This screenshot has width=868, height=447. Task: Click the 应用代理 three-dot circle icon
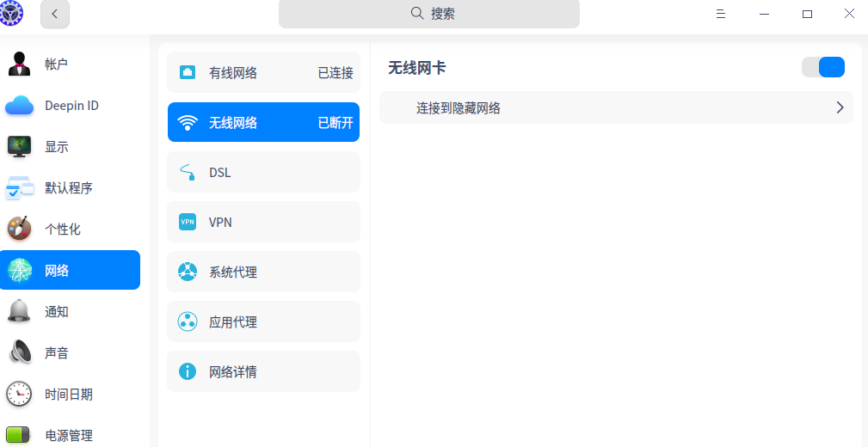click(188, 321)
